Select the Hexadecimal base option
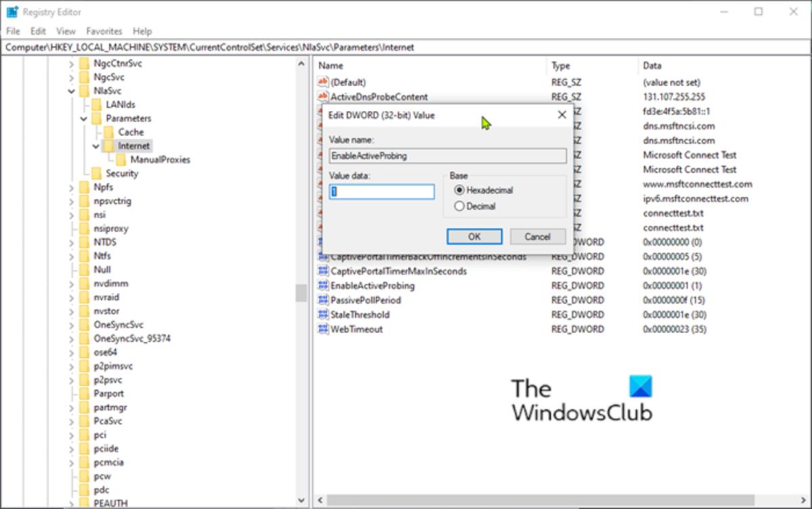This screenshot has width=812, height=509. [460, 191]
